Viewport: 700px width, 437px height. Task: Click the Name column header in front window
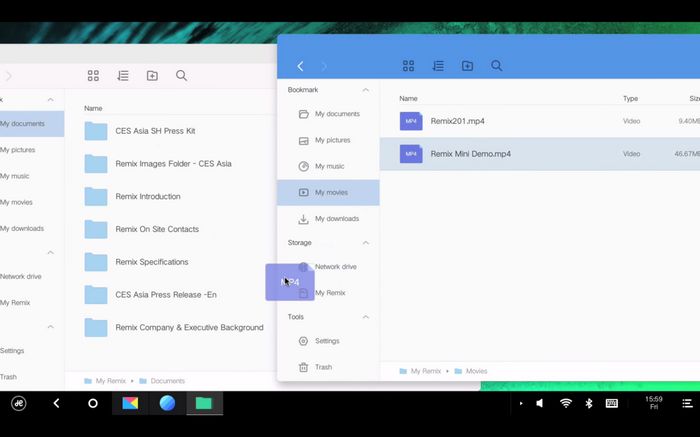408,99
